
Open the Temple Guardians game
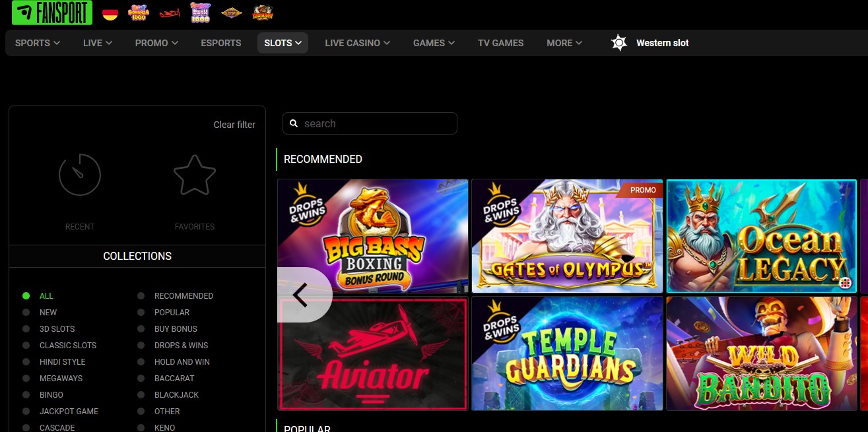pyautogui.click(x=568, y=354)
